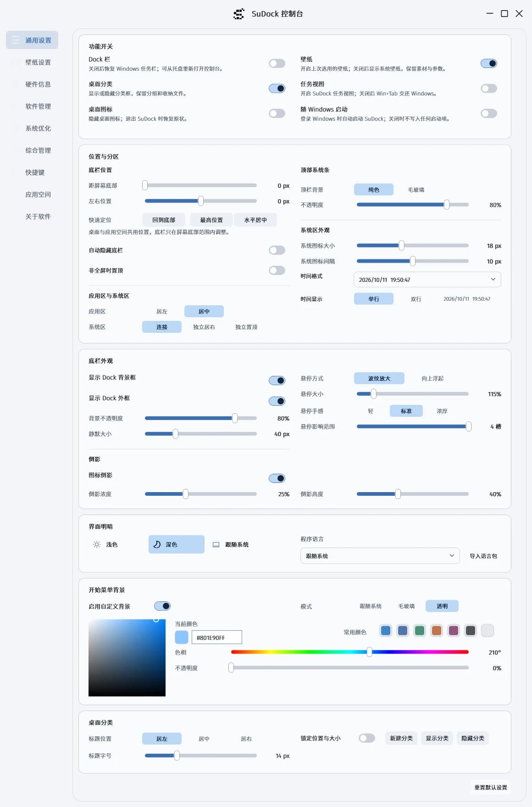The image size is (532, 807).
Task: Choose 双行 for 时间显示
Action: [x=416, y=299]
